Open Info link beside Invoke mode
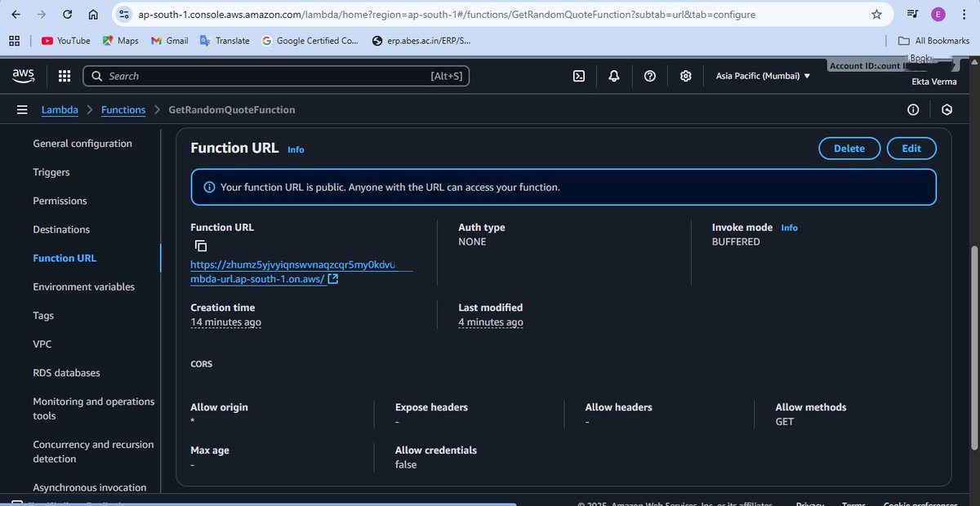 [x=789, y=228]
